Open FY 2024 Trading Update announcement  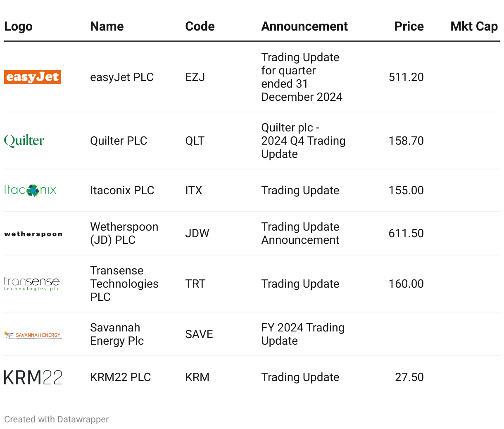303,334
